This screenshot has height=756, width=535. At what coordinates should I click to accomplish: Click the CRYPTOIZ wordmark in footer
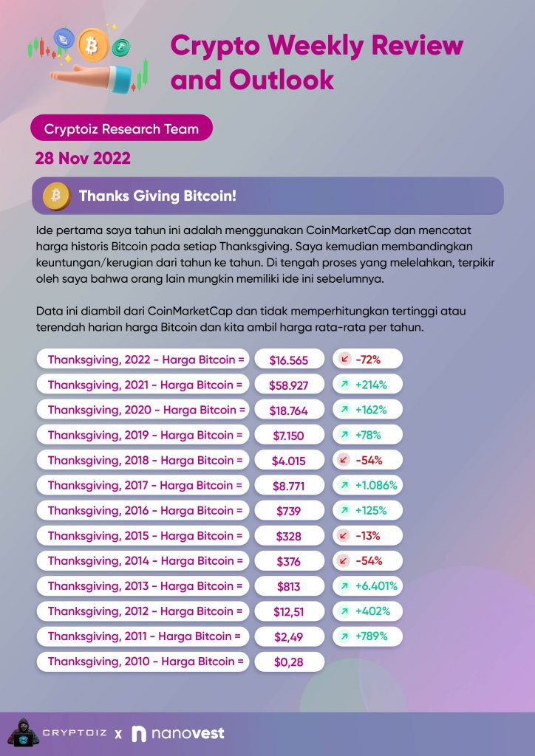tap(75, 733)
